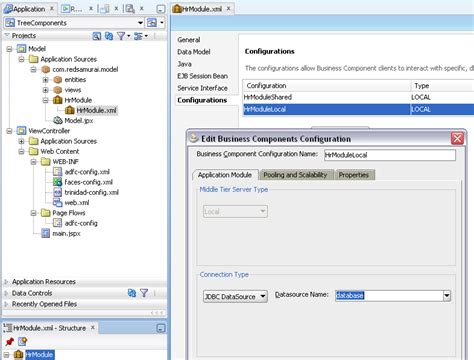474x360 pixels.
Task: Select the web.xml file
Action: click(x=77, y=203)
